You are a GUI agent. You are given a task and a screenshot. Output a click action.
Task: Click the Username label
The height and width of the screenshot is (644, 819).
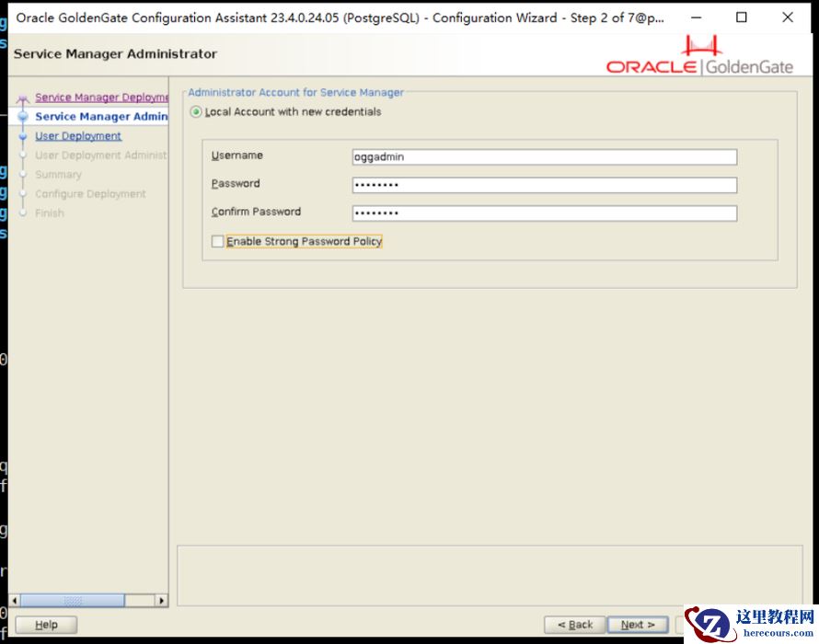point(237,155)
